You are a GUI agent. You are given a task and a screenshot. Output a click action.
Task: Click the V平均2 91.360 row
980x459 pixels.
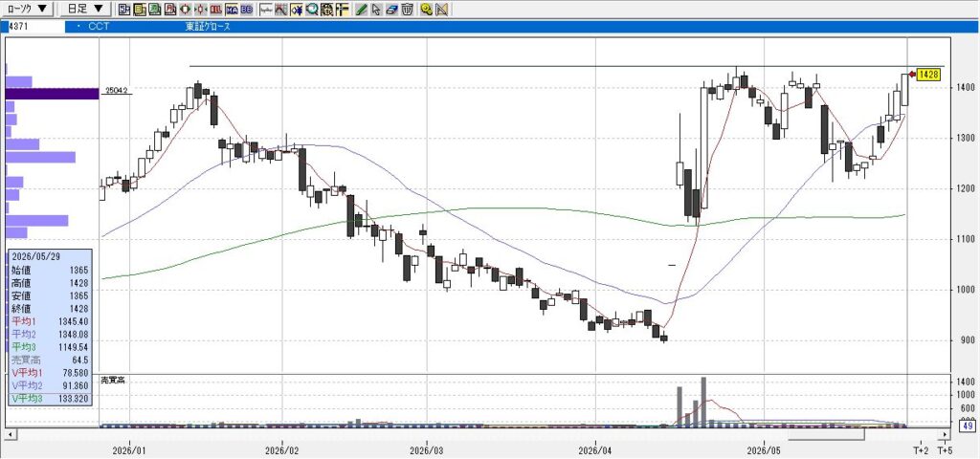(50, 386)
